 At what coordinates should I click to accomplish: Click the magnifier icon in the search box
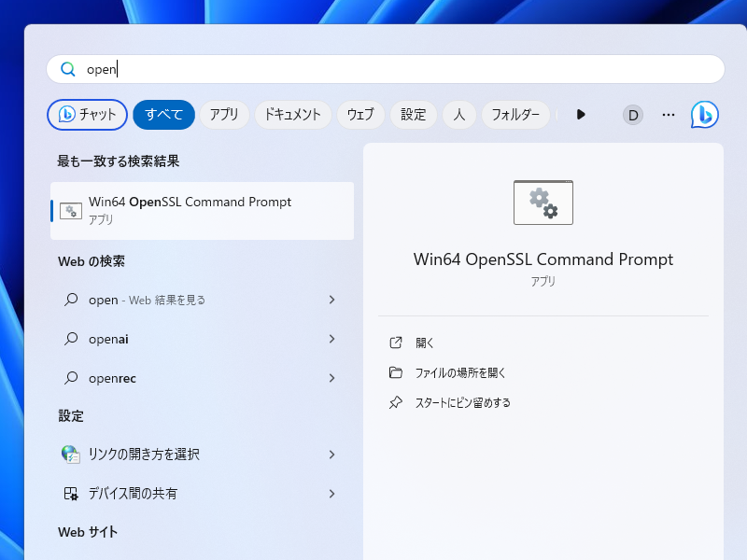click(68, 69)
